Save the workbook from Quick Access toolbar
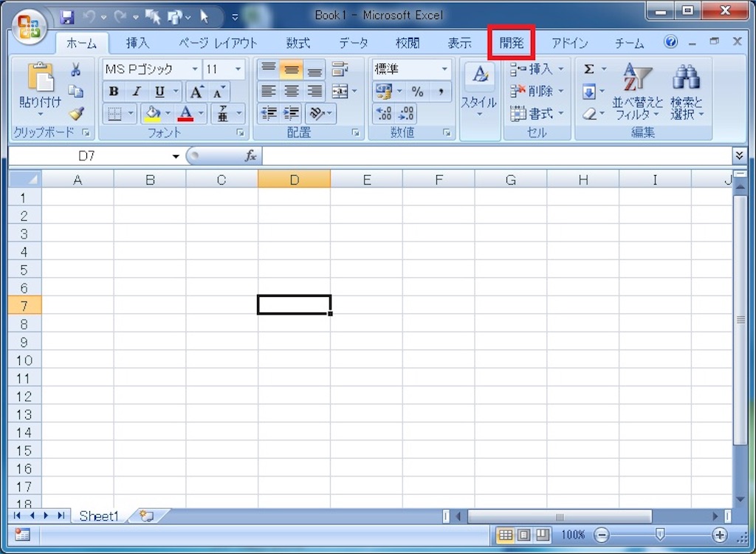Screen dimensions: 756x554 pos(67,18)
